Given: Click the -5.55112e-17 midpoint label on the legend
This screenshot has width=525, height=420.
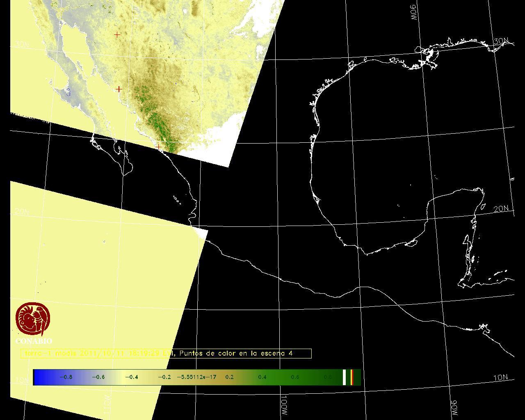Looking at the screenshot, I should 196,377.
